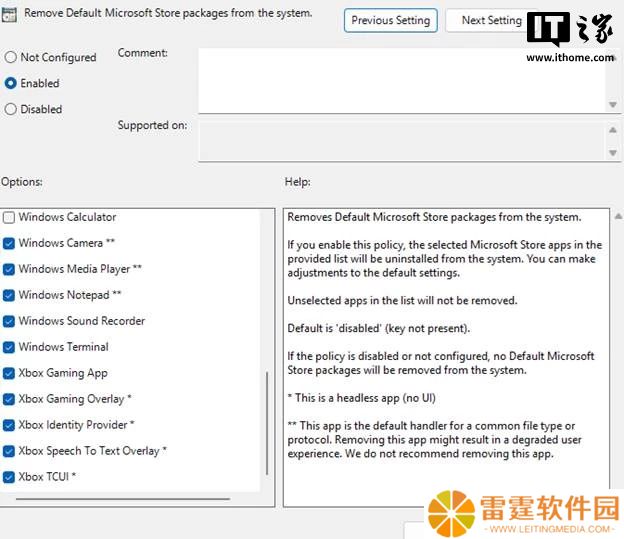624x539 pixels.
Task: Click the policy title text at top
Action: point(168,13)
